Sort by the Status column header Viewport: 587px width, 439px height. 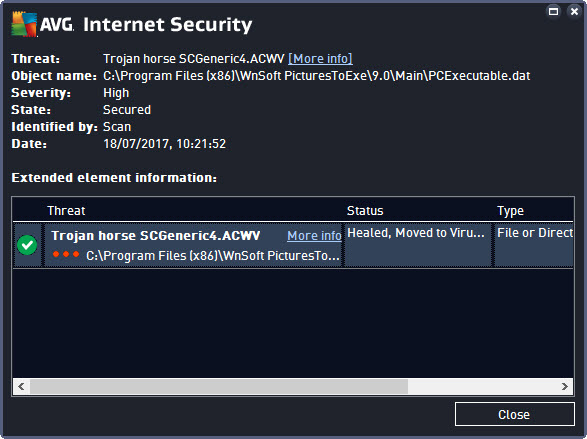point(365,211)
